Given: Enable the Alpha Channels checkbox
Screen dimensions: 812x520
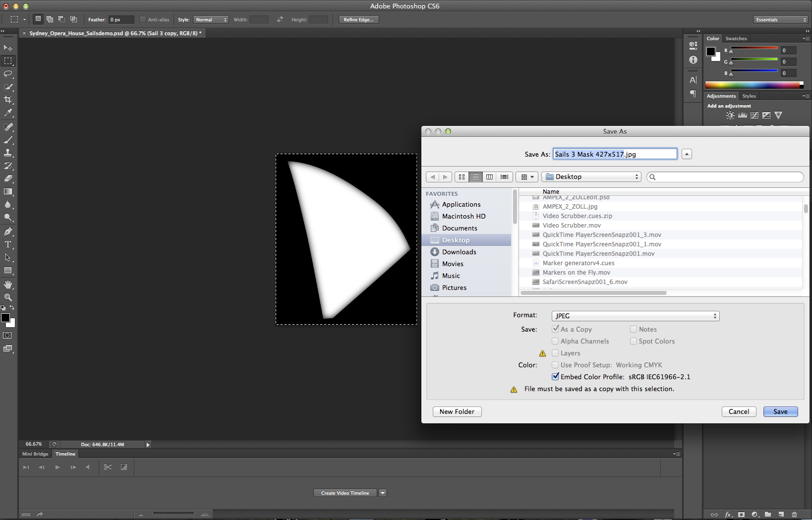Looking at the screenshot, I should click(x=555, y=341).
